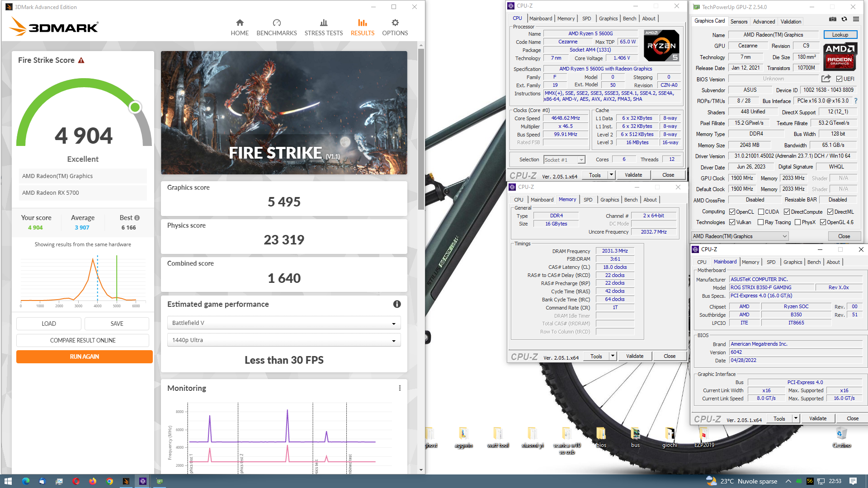The width and height of the screenshot is (868, 488).
Task: Open Stress Tests section in 3DMark
Action: click(324, 28)
